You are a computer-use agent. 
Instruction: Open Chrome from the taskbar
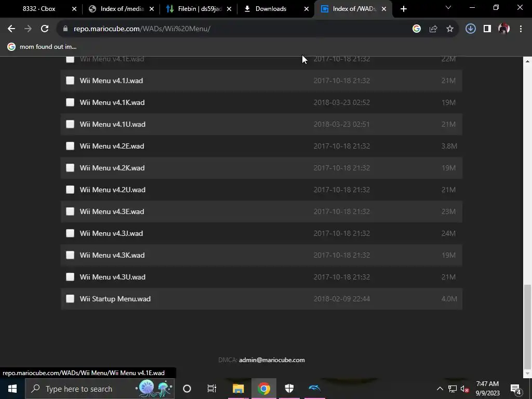point(263,389)
